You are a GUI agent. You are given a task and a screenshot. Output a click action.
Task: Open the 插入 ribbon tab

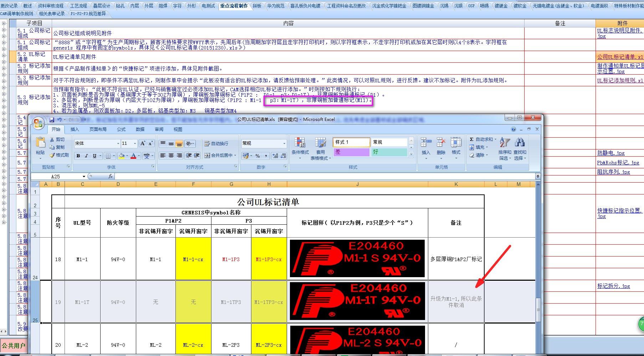coord(75,129)
